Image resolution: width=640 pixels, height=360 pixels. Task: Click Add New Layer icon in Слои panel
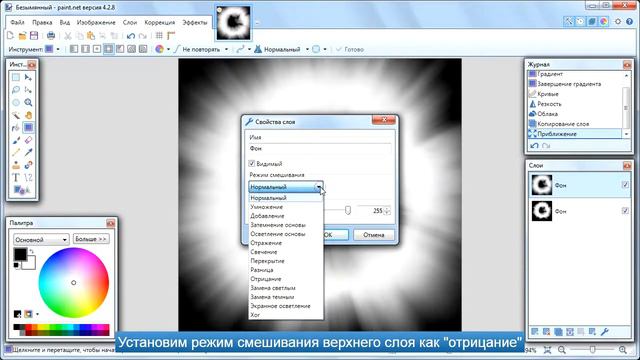tap(535, 332)
